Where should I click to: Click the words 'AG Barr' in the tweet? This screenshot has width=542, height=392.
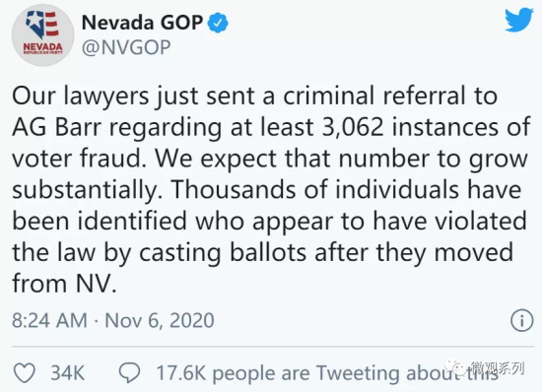tap(57, 127)
